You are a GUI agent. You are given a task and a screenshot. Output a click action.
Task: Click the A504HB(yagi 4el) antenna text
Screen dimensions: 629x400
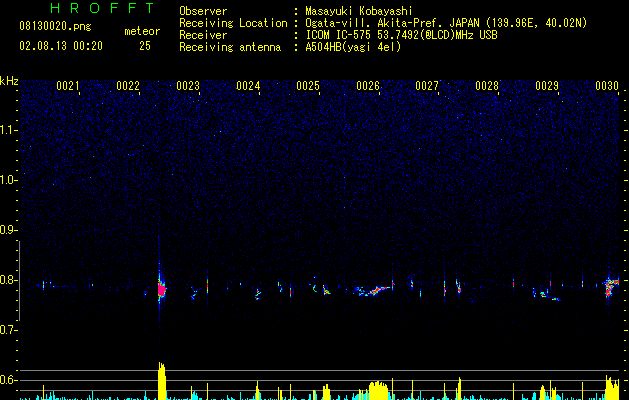pos(353,47)
